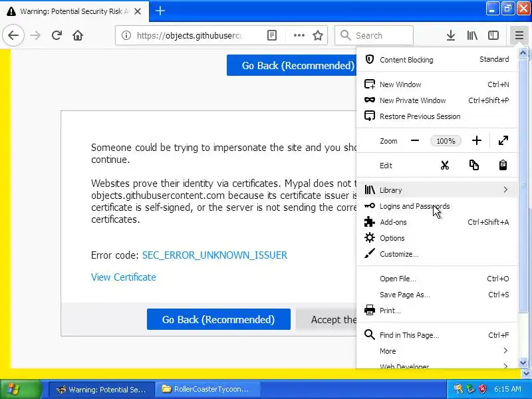Viewport: 532px width, 399px height.
Task: Select Save Page As... entry
Action: coord(437,295)
